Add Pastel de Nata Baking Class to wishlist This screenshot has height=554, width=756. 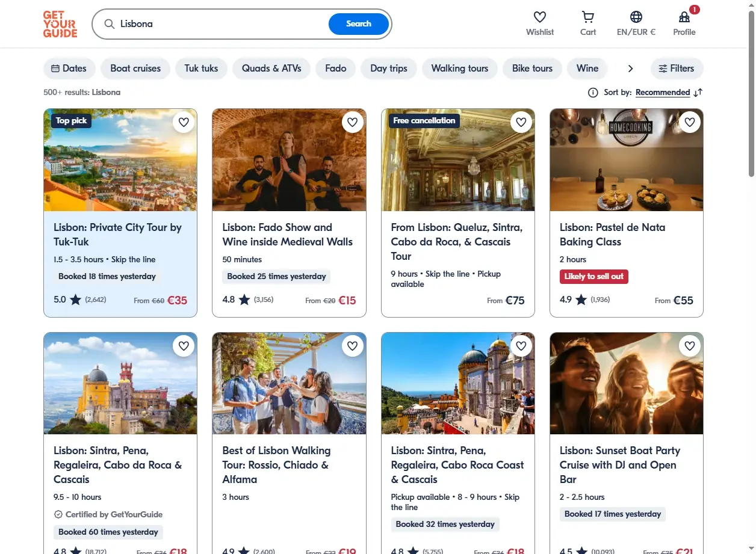[x=690, y=123]
